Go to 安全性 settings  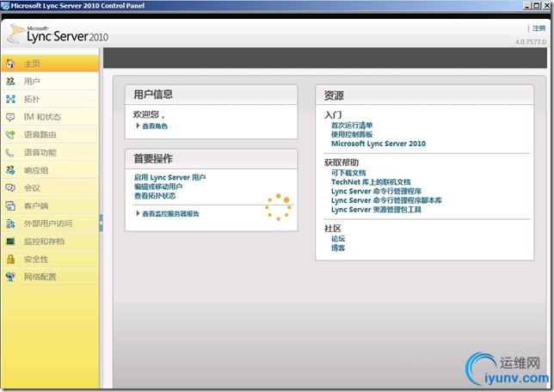50,260
